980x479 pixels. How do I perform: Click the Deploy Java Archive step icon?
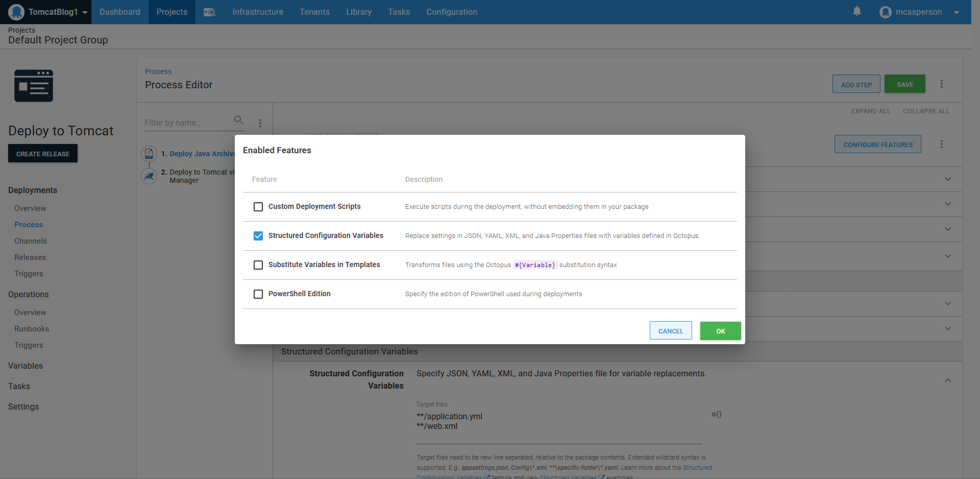pyautogui.click(x=149, y=153)
